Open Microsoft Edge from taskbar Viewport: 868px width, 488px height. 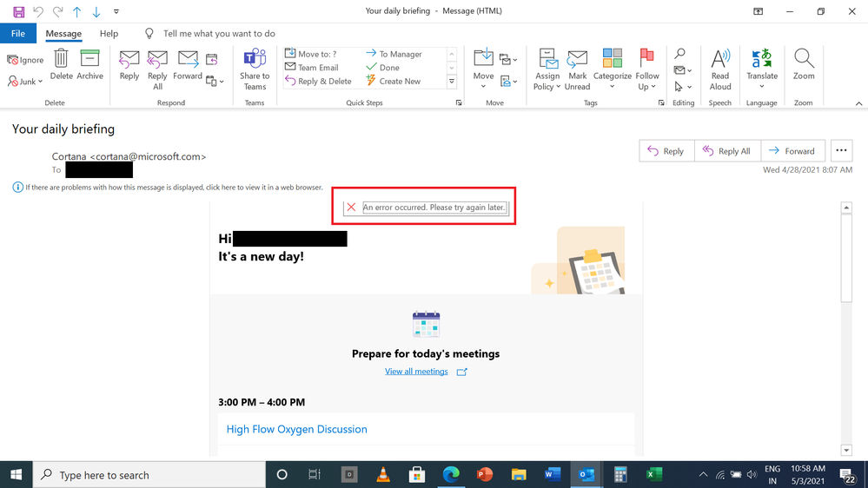451,475
